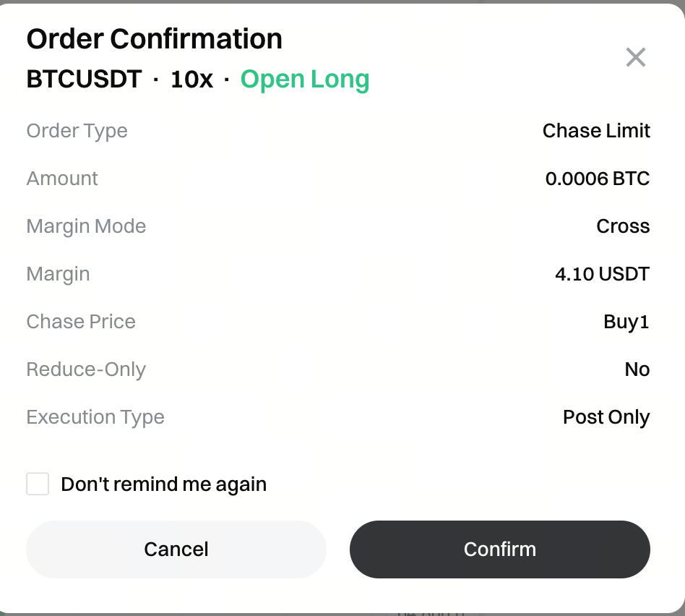
Task: Click the Cross margin mode value
Action: click(623, 226)
